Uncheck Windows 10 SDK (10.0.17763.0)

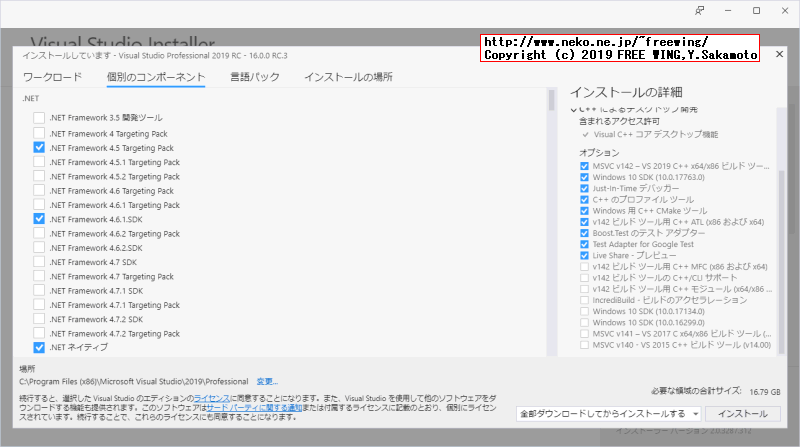point(584,177)
